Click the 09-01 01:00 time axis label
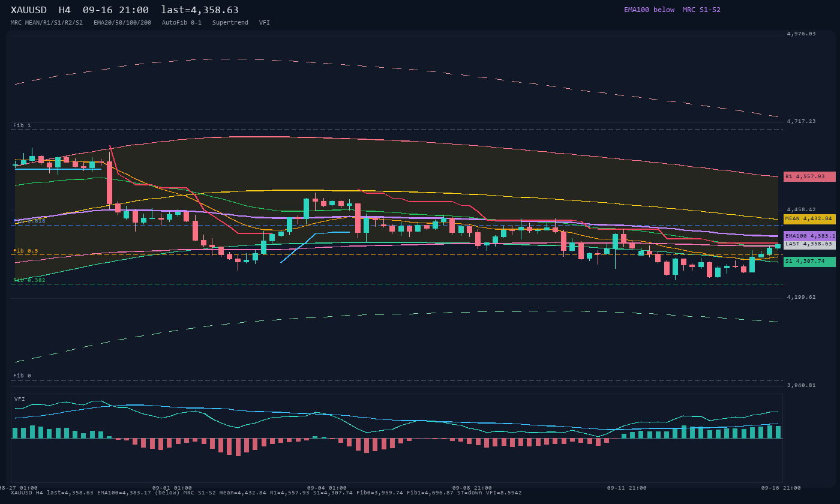The height and width of the screenshot is (504, 840). [172, 488]
